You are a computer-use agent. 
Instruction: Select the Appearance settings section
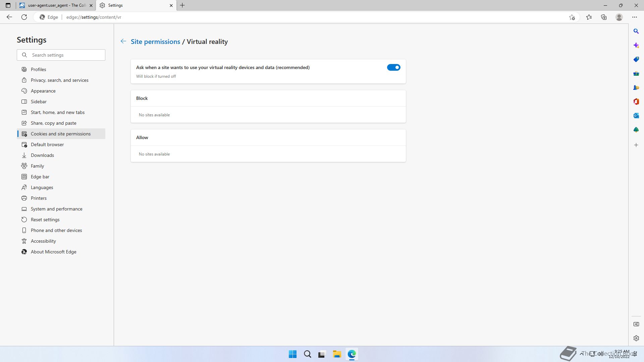pos(43,91)
